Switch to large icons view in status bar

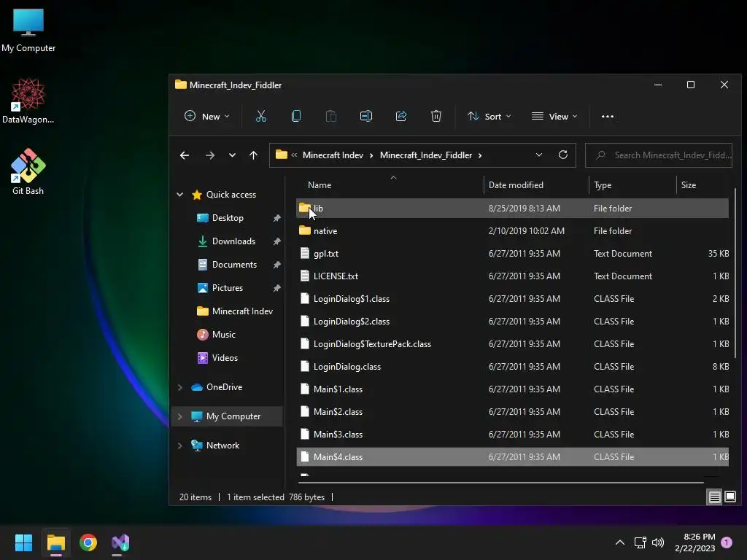(729, 497)
